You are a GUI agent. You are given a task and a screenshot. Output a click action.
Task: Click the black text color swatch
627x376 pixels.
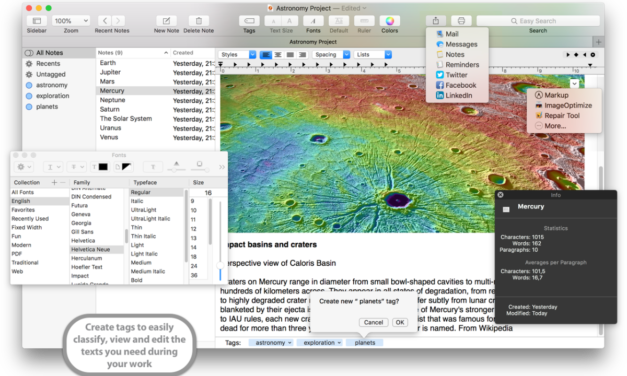[x=103, y=167]
